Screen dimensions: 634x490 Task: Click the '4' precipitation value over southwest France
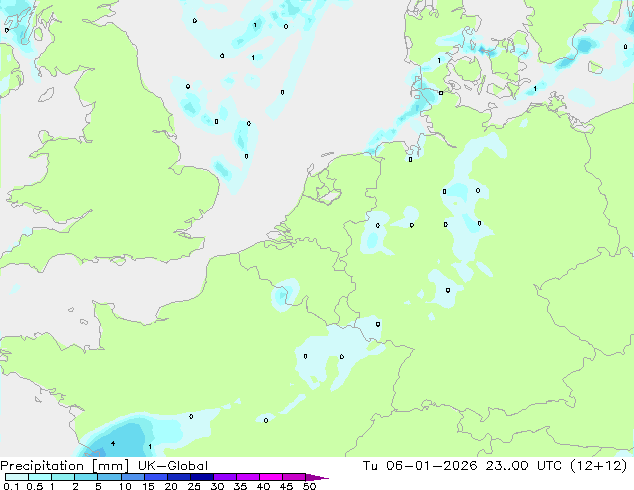[x=113, y=444]
